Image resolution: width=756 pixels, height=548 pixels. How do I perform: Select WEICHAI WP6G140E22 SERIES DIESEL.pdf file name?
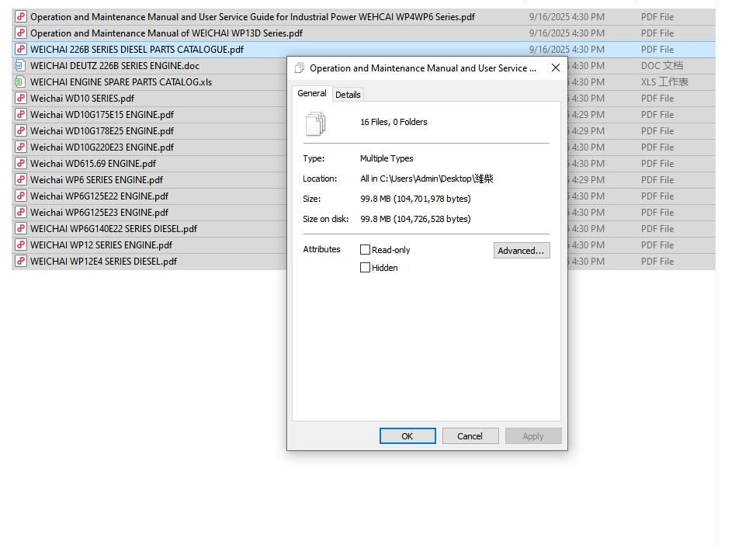[114, 229]
